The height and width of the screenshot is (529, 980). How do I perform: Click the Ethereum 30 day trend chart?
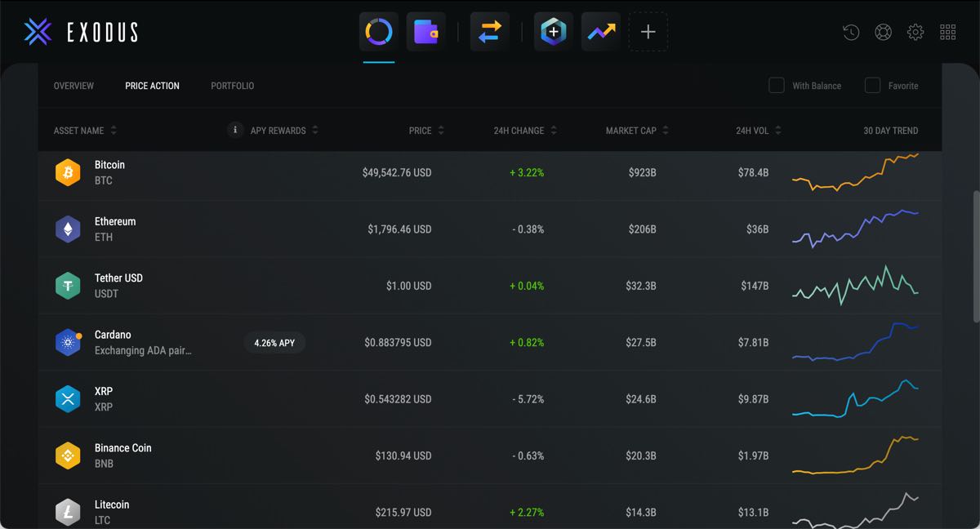pyautogui.click(x=855, y=229)
